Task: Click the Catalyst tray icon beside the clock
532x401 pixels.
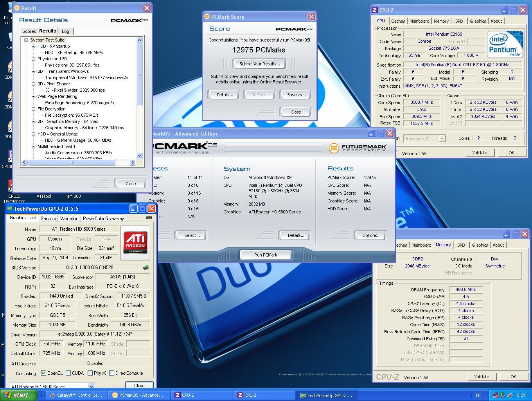Action: tap(510, 395)
